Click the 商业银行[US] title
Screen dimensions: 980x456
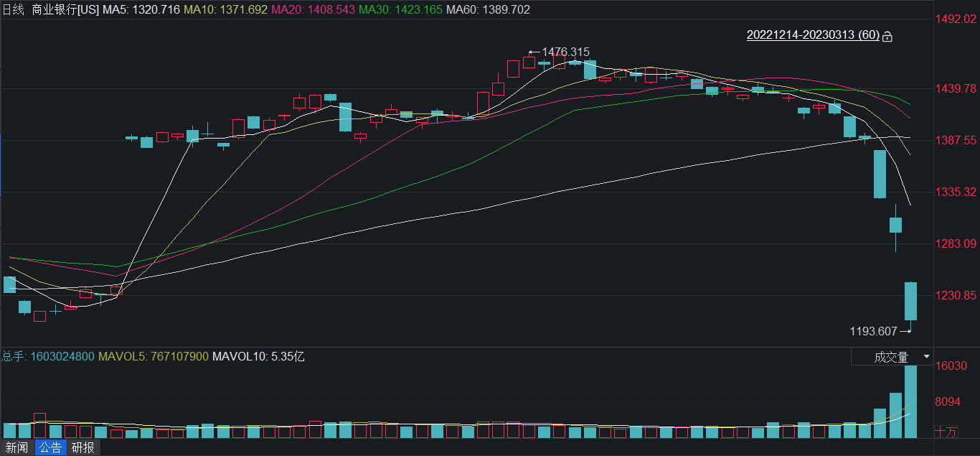click(x=65, y=10)
